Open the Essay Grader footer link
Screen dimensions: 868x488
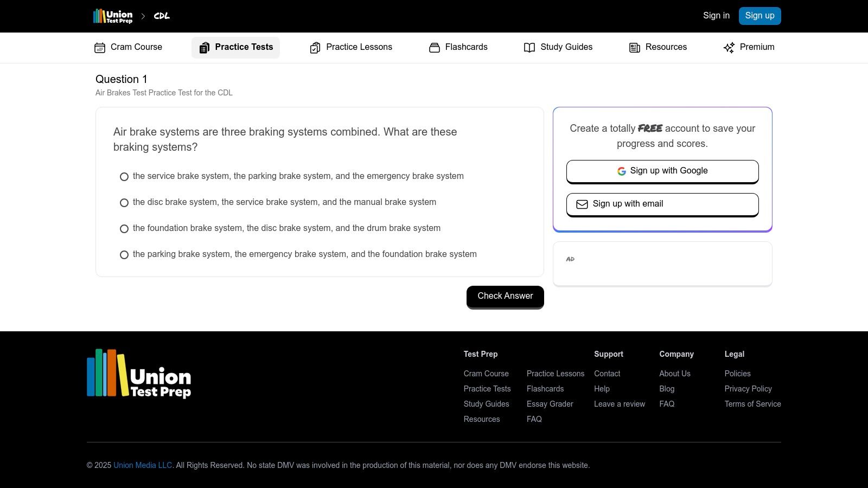coord(550,404)
